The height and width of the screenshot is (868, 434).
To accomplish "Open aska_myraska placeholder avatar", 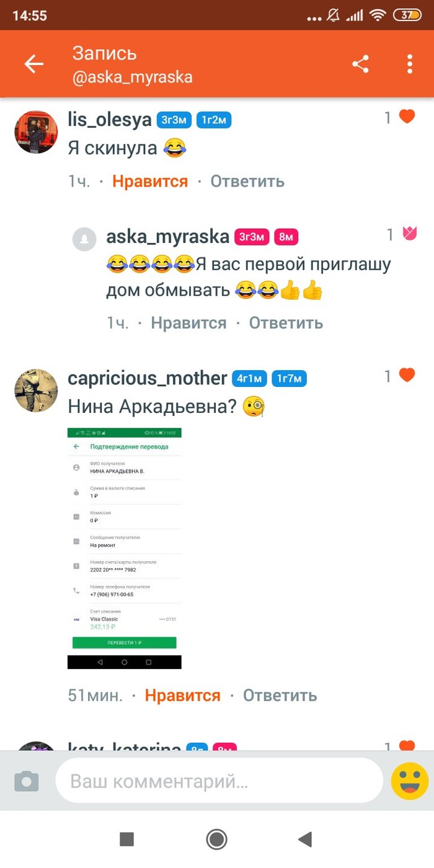I will (x=84, y=239).
